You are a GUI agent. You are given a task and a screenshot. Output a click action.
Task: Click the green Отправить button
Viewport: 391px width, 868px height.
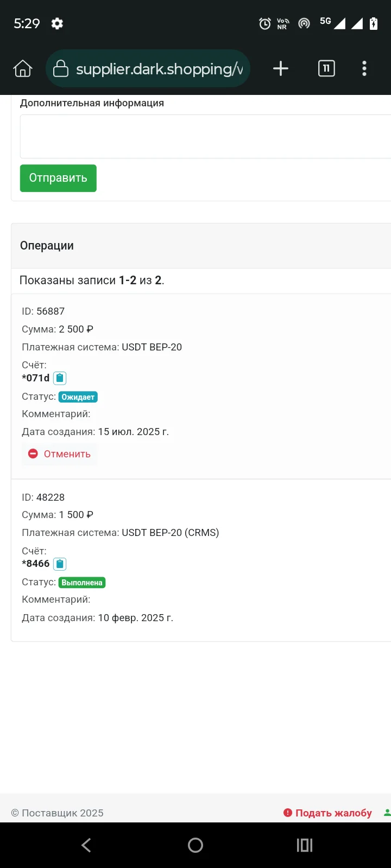click(58, 178)
